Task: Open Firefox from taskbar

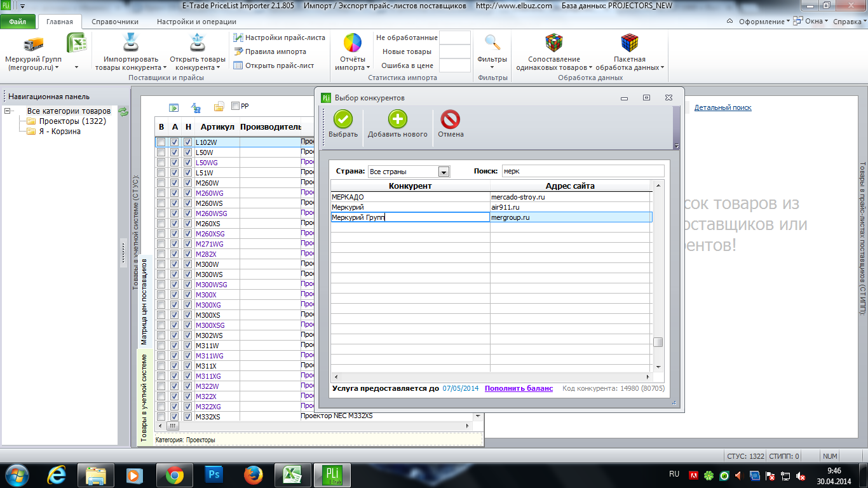Action: pos(254,475)
